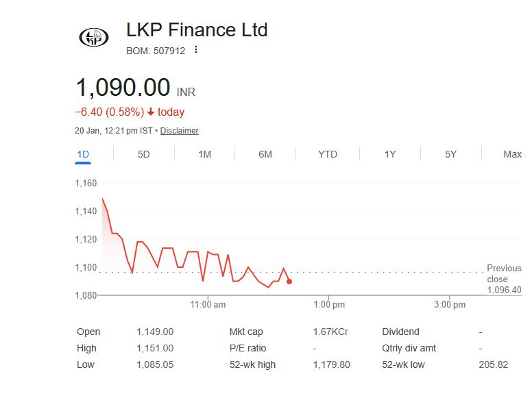Click the 1,090.00 current price
This screenshot has width=532, height=398.
click(x=123, y=88)
